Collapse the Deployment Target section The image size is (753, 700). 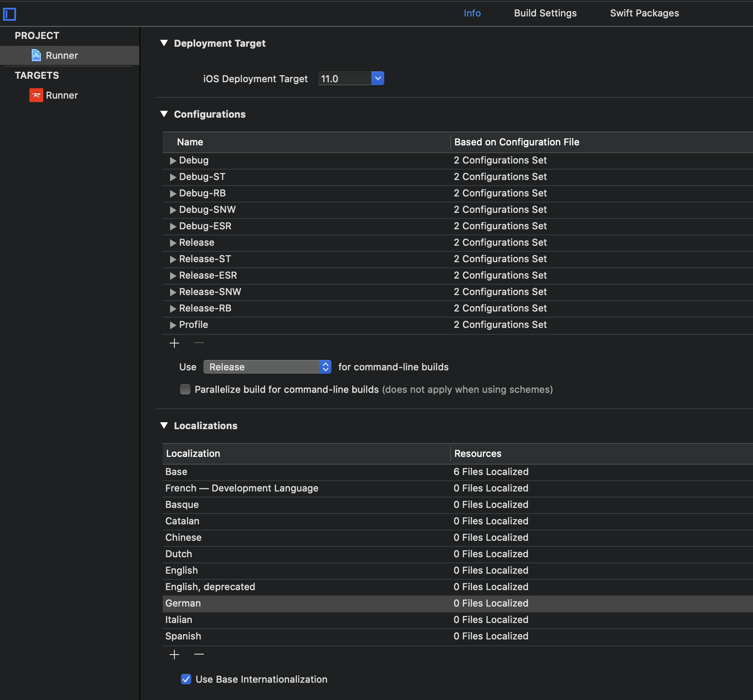click(x=164, y=43)
